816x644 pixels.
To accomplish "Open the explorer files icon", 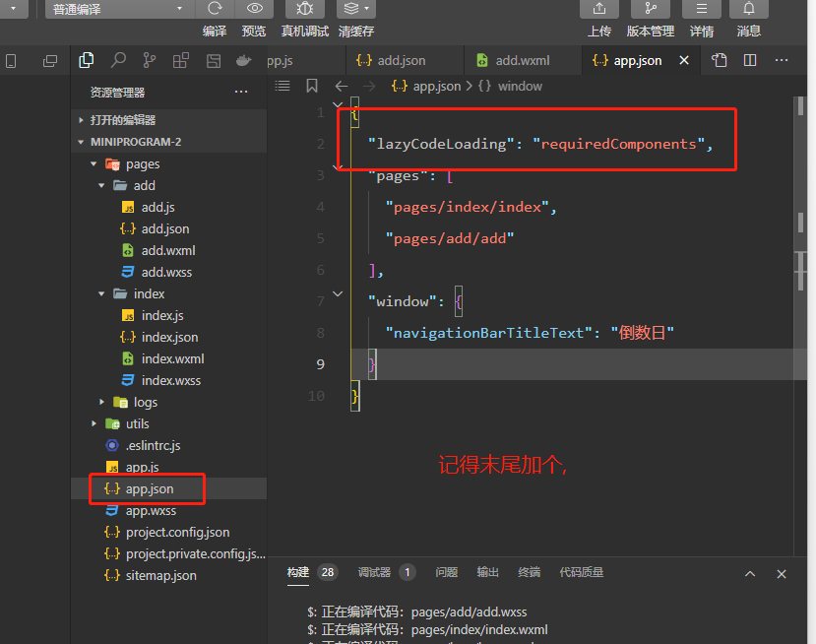I will coord(87,60).
